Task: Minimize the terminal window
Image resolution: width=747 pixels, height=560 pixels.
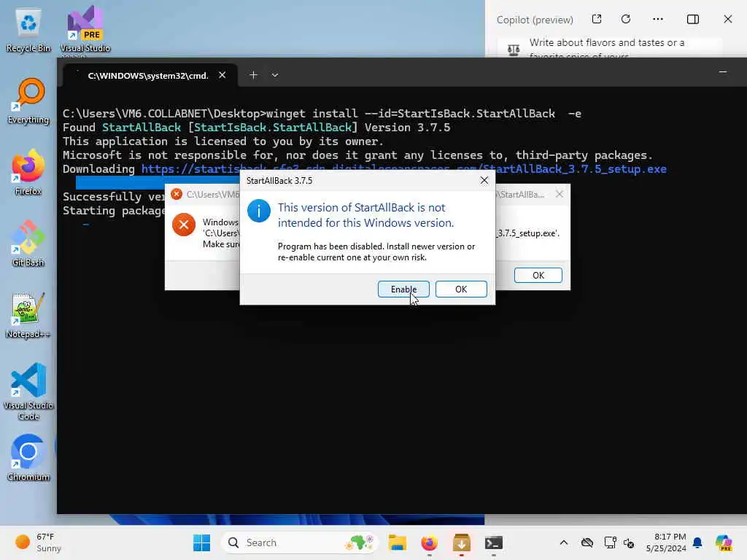Action: [x=723, y=72]
